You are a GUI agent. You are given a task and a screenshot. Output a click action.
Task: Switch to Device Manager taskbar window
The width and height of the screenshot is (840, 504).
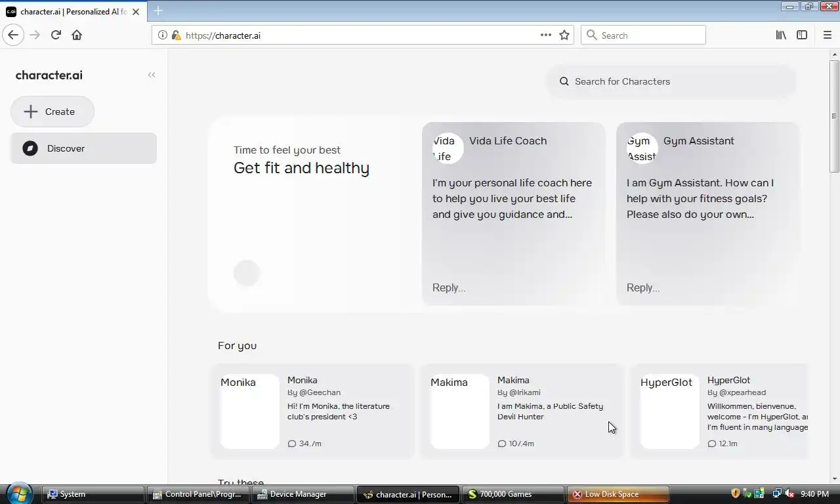tap(303, 494)
